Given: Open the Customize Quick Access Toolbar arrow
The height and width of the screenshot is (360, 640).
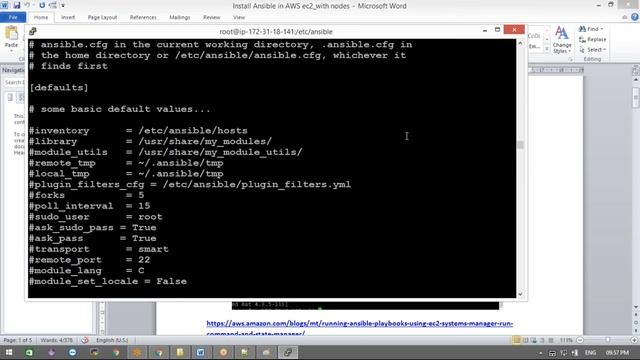Looking at the screenshot, I should coord(63,6).
